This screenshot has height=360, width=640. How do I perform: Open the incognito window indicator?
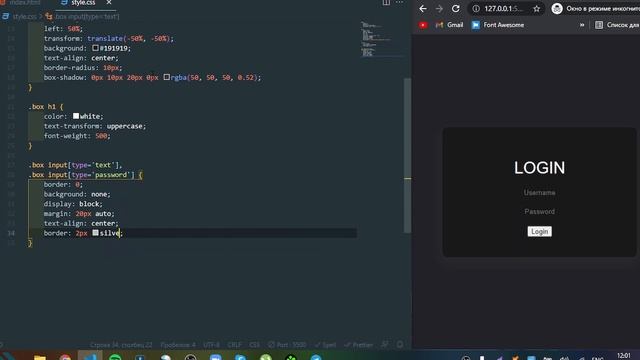point(596,9)
